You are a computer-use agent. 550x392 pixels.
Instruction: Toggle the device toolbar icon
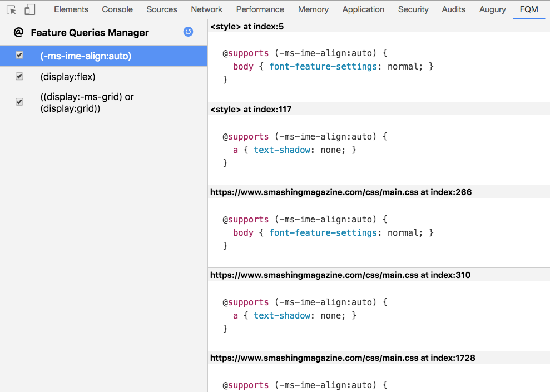point(30,9)
